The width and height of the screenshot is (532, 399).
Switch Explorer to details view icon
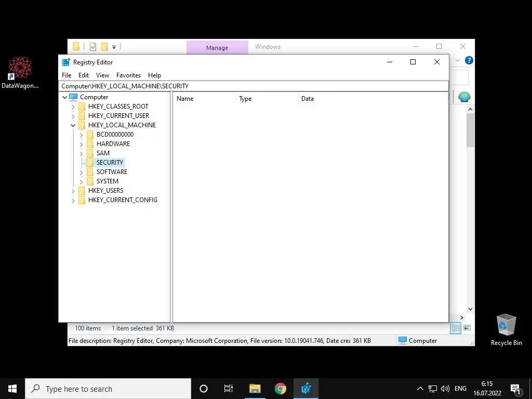(456, 328)
